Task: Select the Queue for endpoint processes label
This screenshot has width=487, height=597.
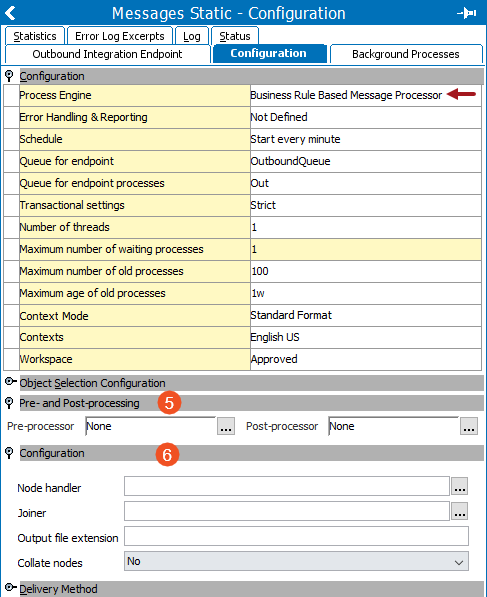Action: (x=92, y=183)
